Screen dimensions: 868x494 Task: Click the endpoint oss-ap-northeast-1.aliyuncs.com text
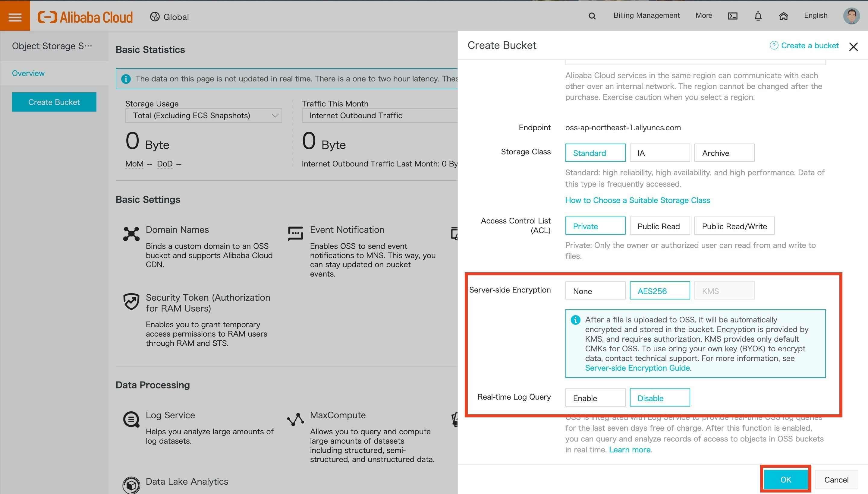(623, 128)
